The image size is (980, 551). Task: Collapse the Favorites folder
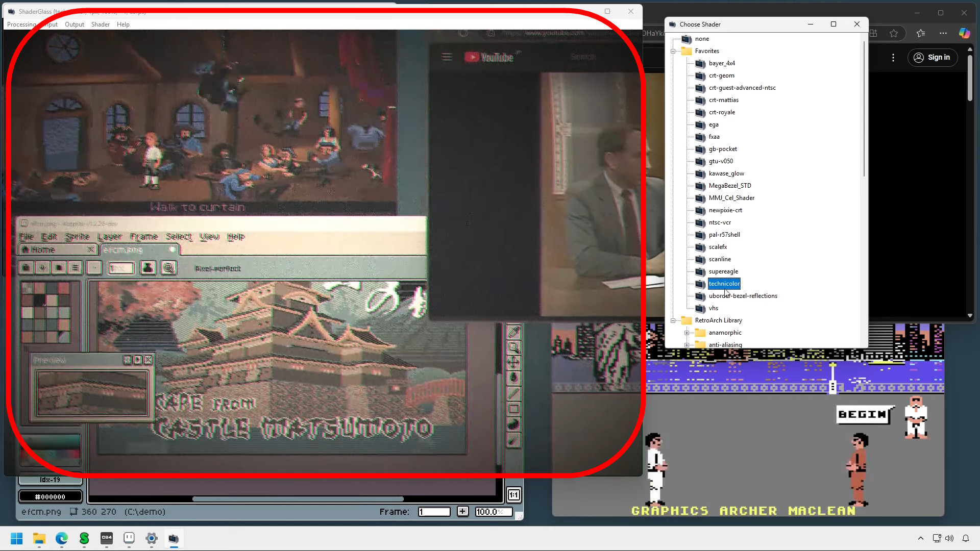click(x=673, y=51)
